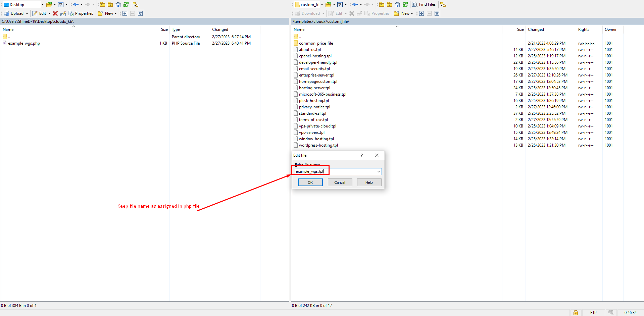Click the local directory tree icon

coord(136,4)
